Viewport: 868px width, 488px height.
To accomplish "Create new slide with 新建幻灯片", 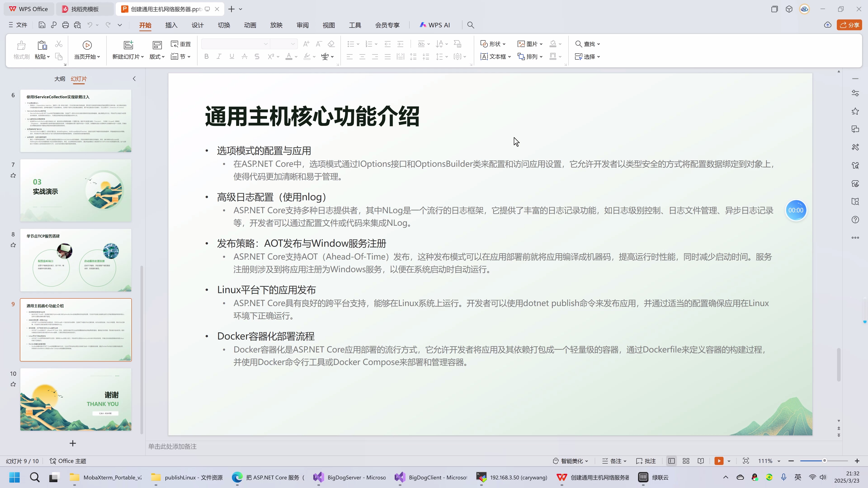I will click(x=128, y=50).
